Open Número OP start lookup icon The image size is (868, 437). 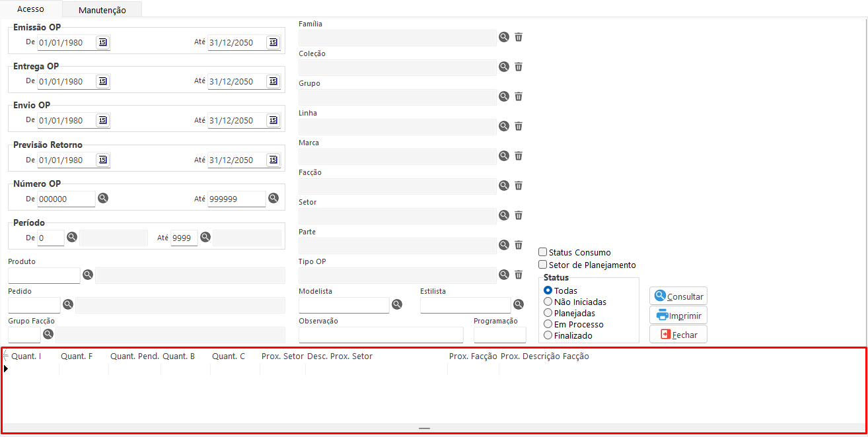tap(103, 198)
